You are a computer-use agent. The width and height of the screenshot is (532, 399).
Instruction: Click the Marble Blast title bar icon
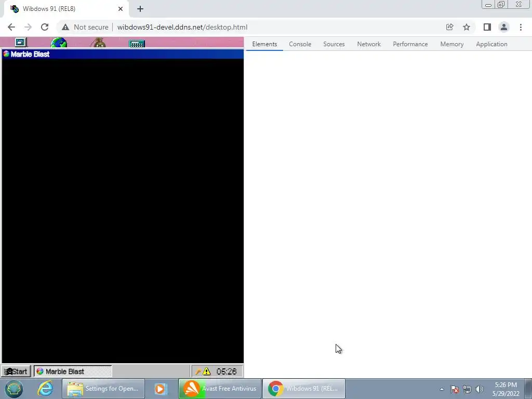coord(6,54)
